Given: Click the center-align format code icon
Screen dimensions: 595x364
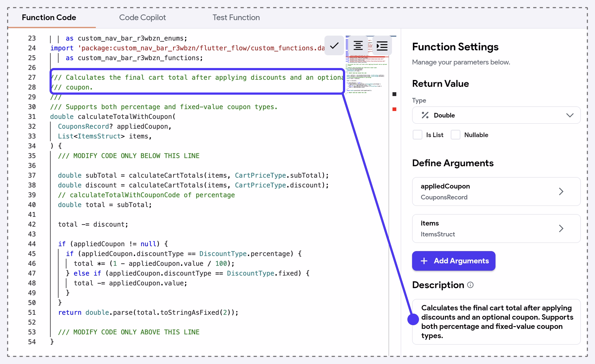Looking at the screenshot, I should [x=358, y=46].
